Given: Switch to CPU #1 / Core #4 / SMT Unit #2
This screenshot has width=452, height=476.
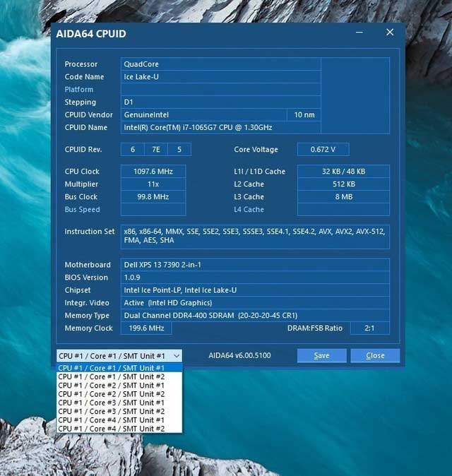Looking at the screenshot, I should [x=119, y=429].
